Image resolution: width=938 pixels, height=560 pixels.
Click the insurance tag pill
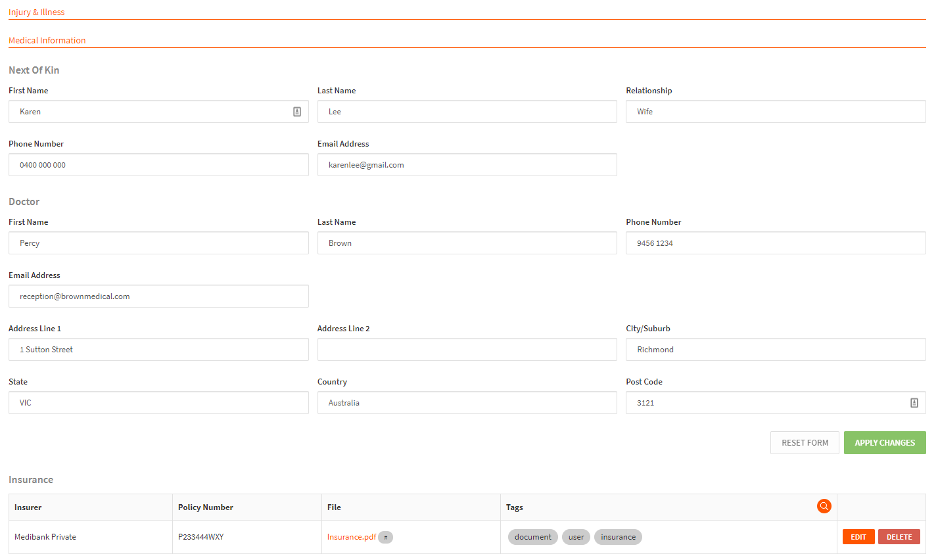[618, 537]
